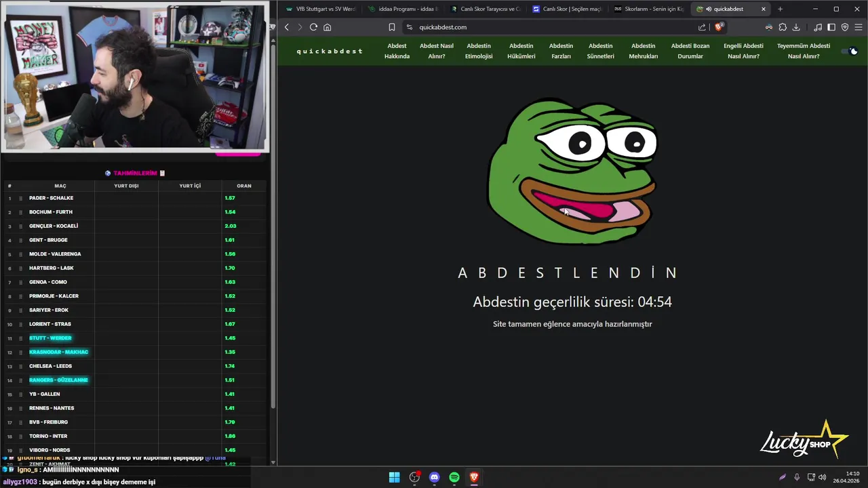Open the music playlist icon

(818, 27)
